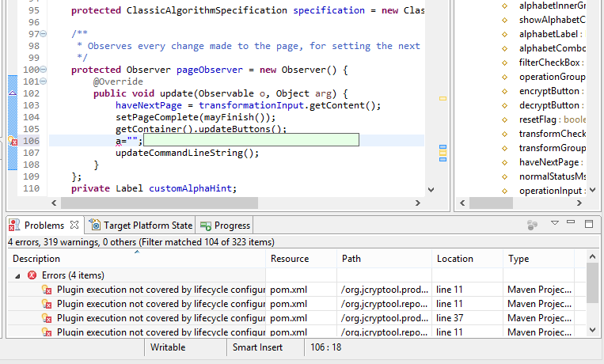
Task: Close the Problems tab
Action: (x=74, y=225)
